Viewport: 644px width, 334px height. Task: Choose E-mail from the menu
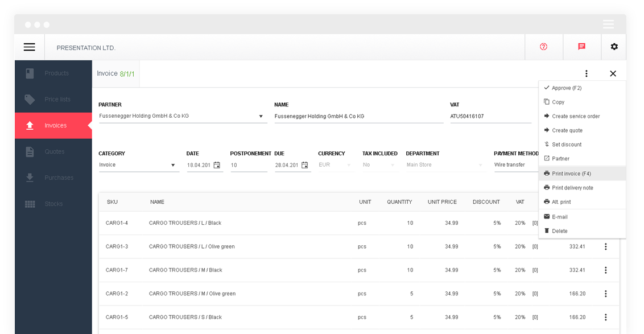pos(582,217)
